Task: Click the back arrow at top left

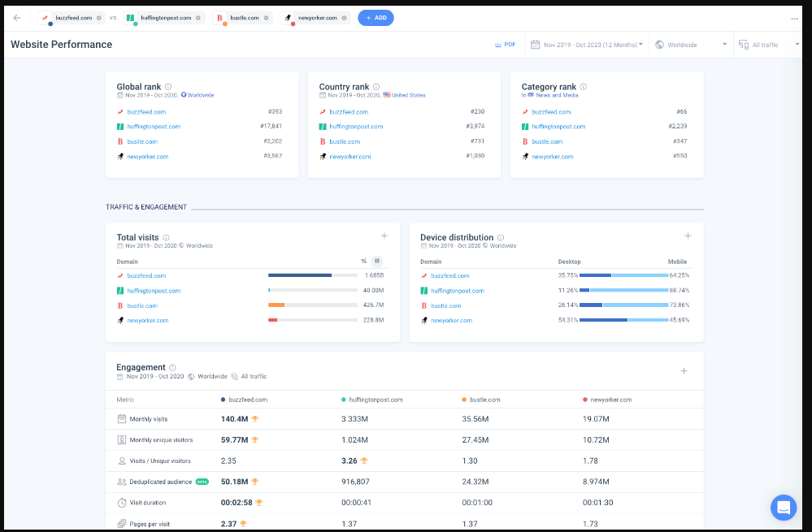Action: [x=17, y=16]
